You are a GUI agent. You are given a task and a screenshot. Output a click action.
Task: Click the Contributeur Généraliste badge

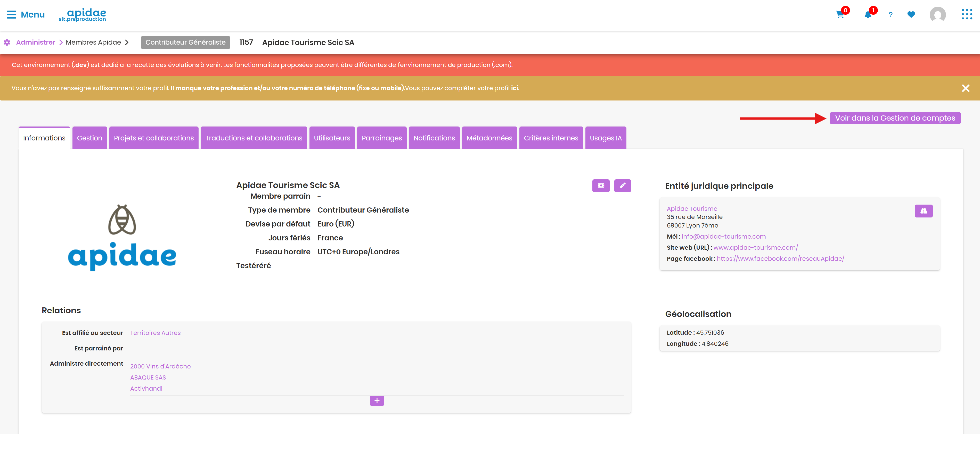coord(185,42)
